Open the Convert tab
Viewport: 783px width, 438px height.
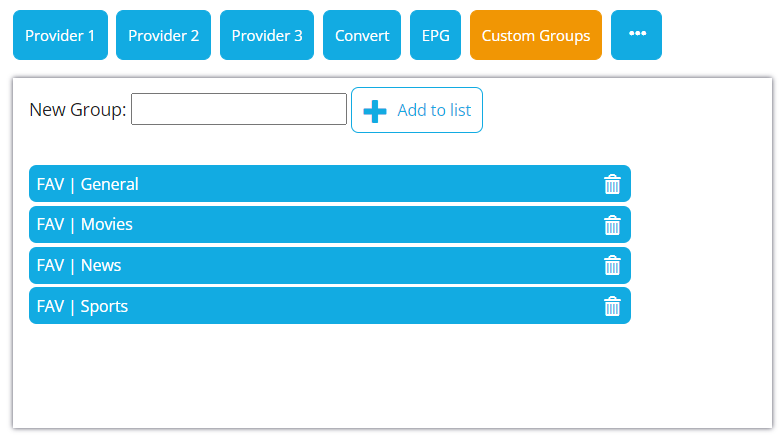362,35
